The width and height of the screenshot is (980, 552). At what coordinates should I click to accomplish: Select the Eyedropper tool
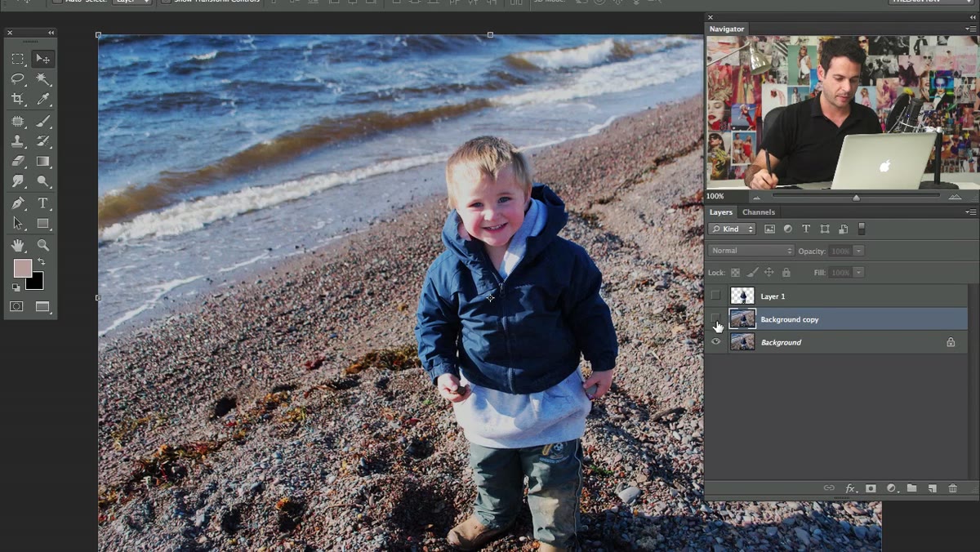[x=42, y=100]
